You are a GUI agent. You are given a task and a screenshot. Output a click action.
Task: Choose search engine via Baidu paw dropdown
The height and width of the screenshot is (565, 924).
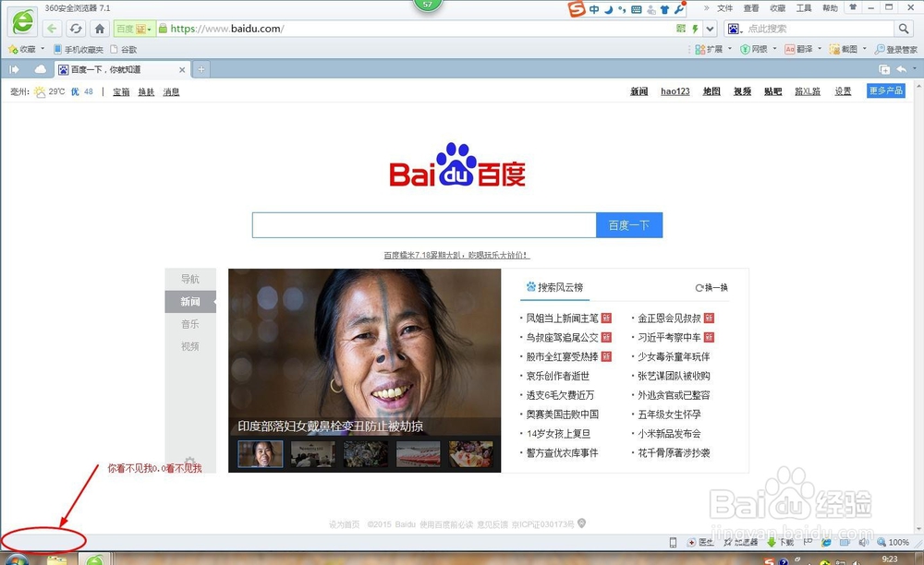(735, 29)
